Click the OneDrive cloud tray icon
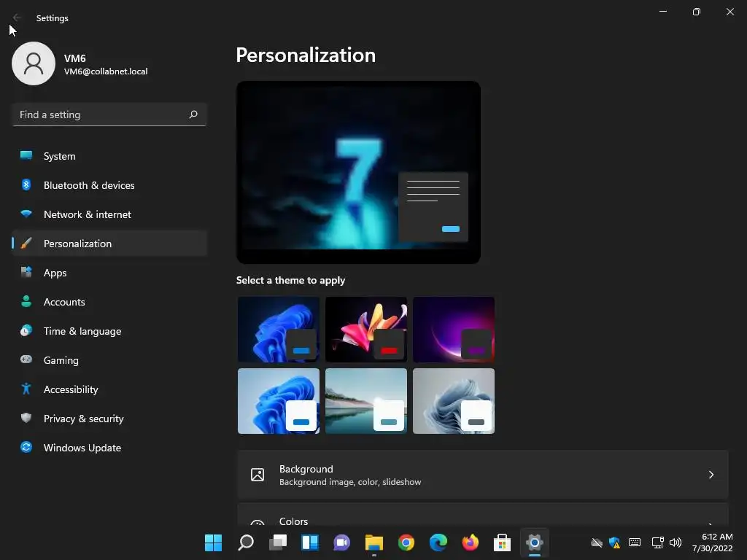Image resolution: width=747 pixels, height=560 pixels. click(x=596, y=542)
